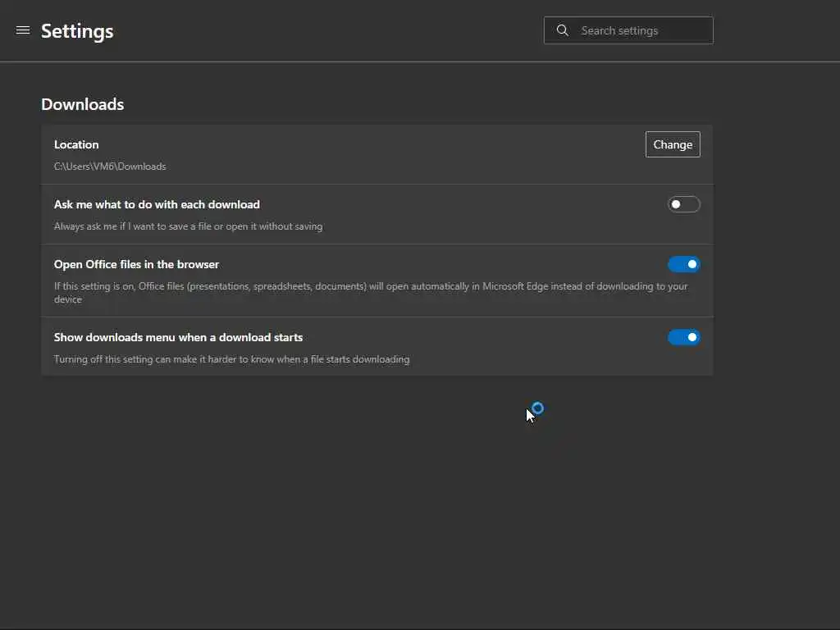Click 'Show downloads menu when a download starts' label
The height and width of the screenshot is (630, 840).
(x=178, y=337)
